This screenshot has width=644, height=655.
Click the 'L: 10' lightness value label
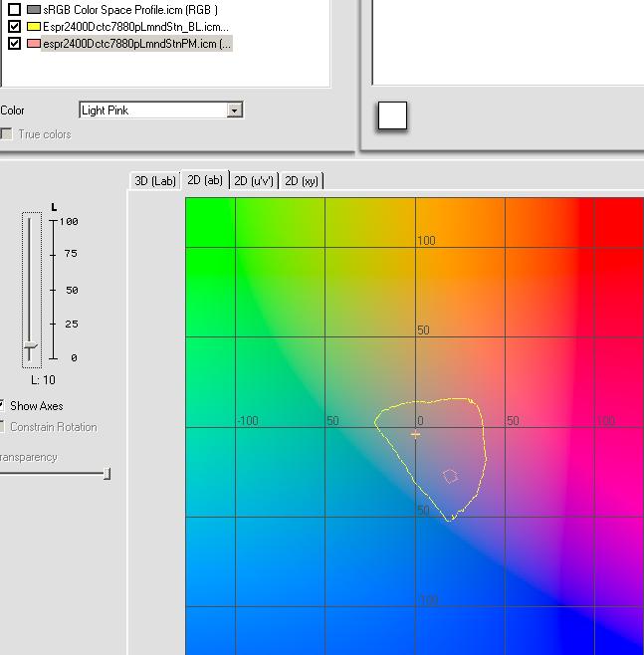pyautogui.click(x=43, y=379)
